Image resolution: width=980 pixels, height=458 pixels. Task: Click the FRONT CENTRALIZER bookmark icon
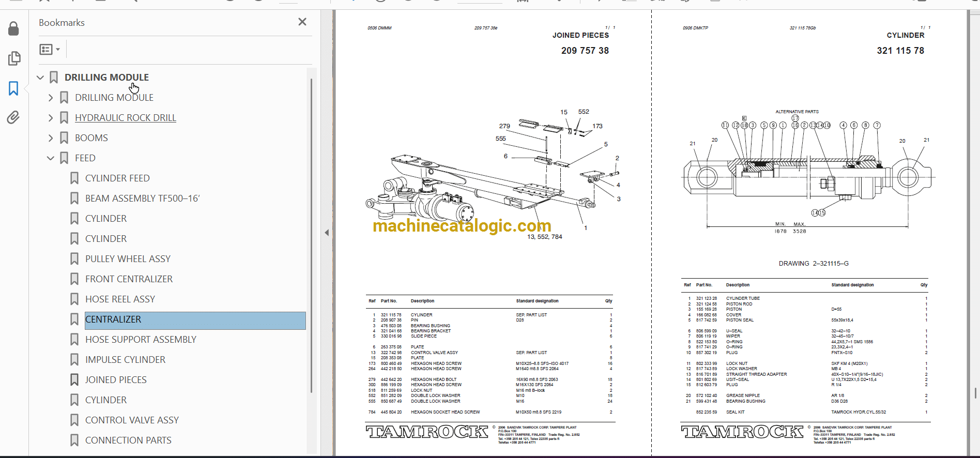(74, 279)
